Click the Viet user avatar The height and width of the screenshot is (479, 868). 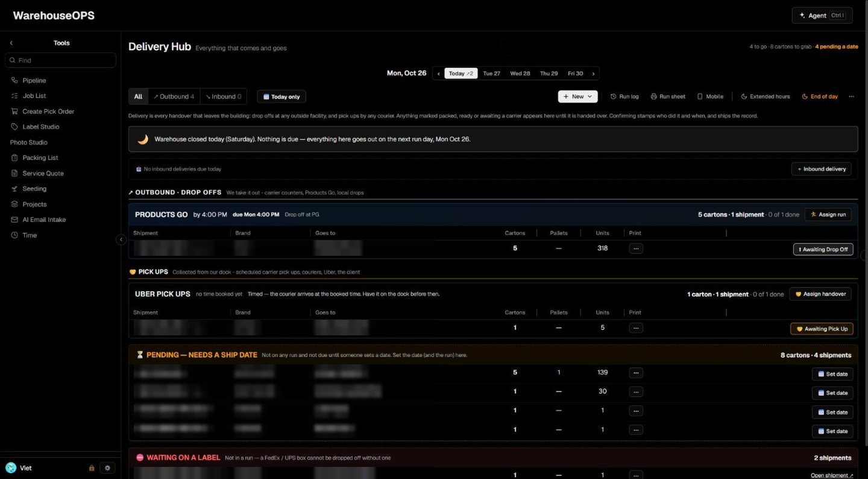(x=11, y=468)
